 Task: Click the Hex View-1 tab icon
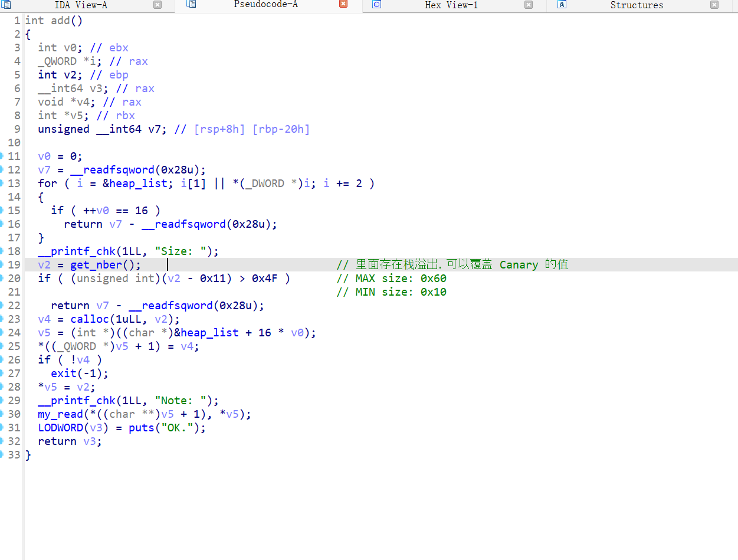pos(376,5)
